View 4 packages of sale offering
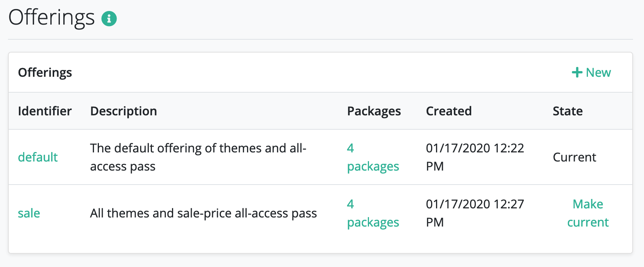 pos(373,213)
